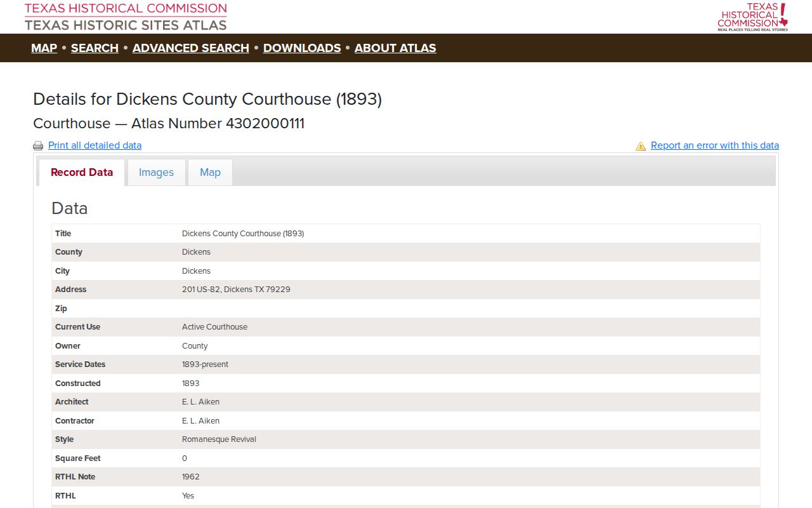The image size is (812, 508).
Task: Click the Title value Dickens County Courthouse (1893)
Action: [x=243, y=234]
